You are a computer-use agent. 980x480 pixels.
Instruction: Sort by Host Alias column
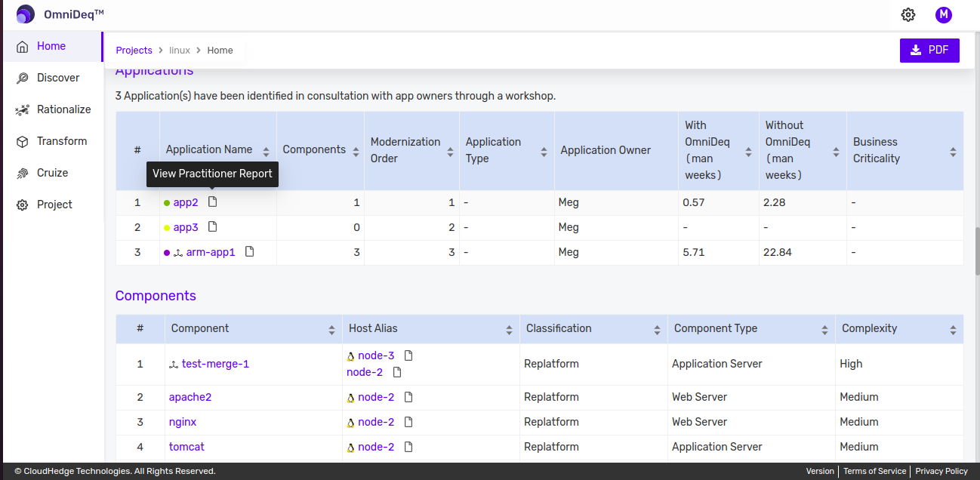[509, 329]
